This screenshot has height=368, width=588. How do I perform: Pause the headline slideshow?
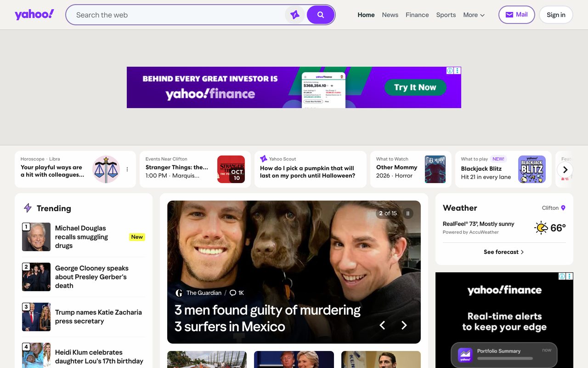click(x=407, y=213)
